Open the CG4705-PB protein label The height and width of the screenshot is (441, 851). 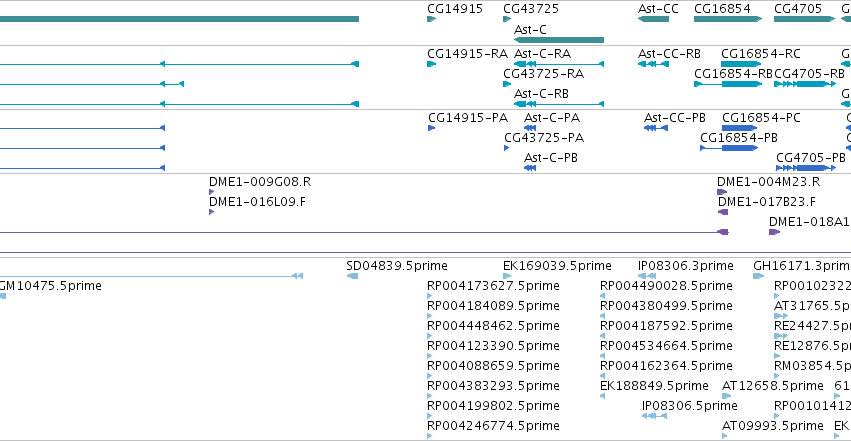pos(811,158)
